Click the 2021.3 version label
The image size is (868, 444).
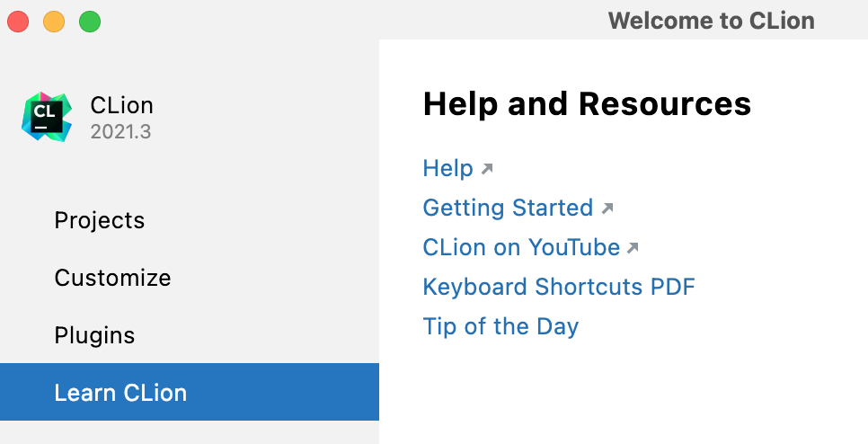120,132
